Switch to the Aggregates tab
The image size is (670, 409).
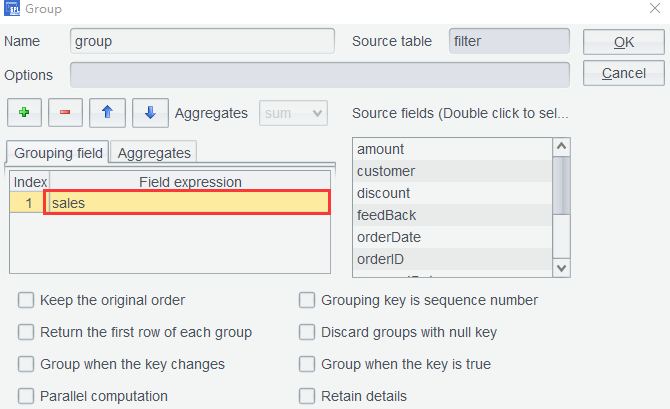[154, 153]
